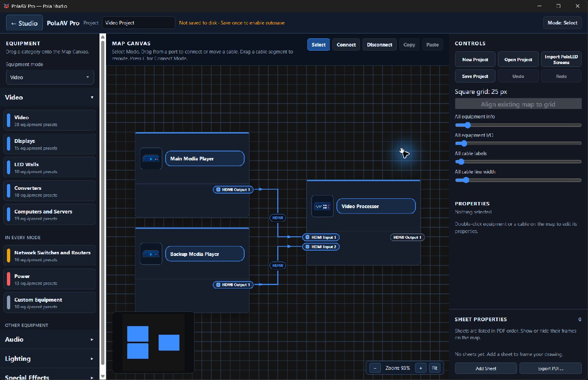Click HDMI Input 2 port on Video Processor
The height and width of the screenshot is (380, 588).
click(x=321, y=247)
